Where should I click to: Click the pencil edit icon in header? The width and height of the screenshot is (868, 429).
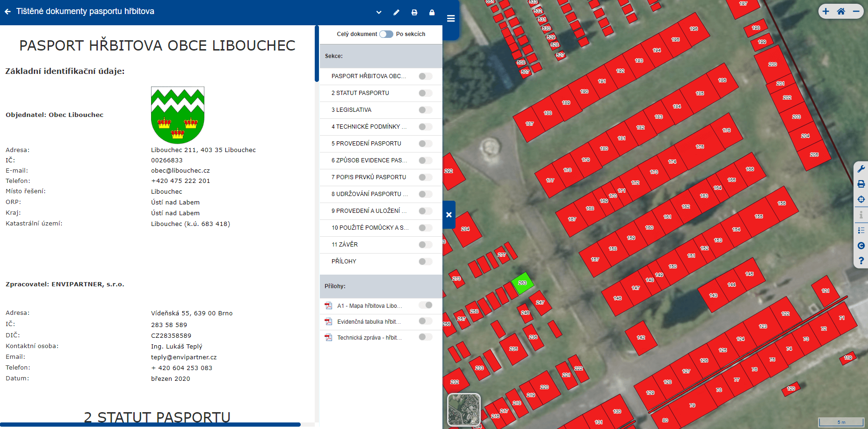coord(397,13)
